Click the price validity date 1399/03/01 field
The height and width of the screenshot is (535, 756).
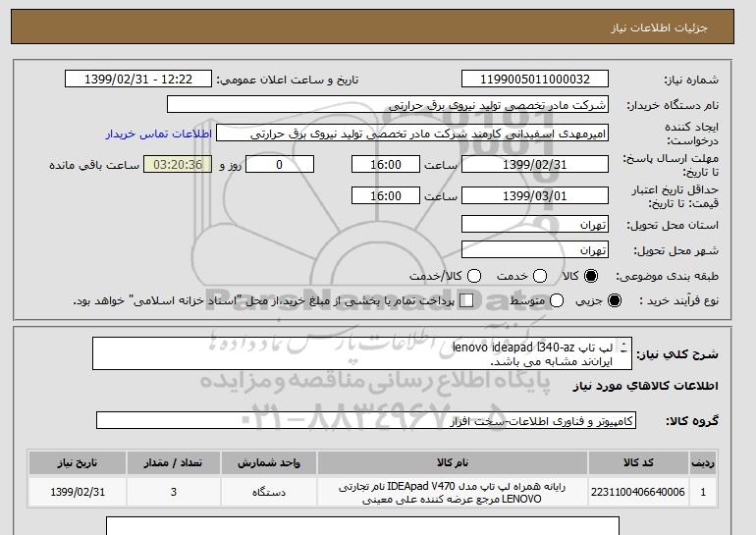(535, 195)
